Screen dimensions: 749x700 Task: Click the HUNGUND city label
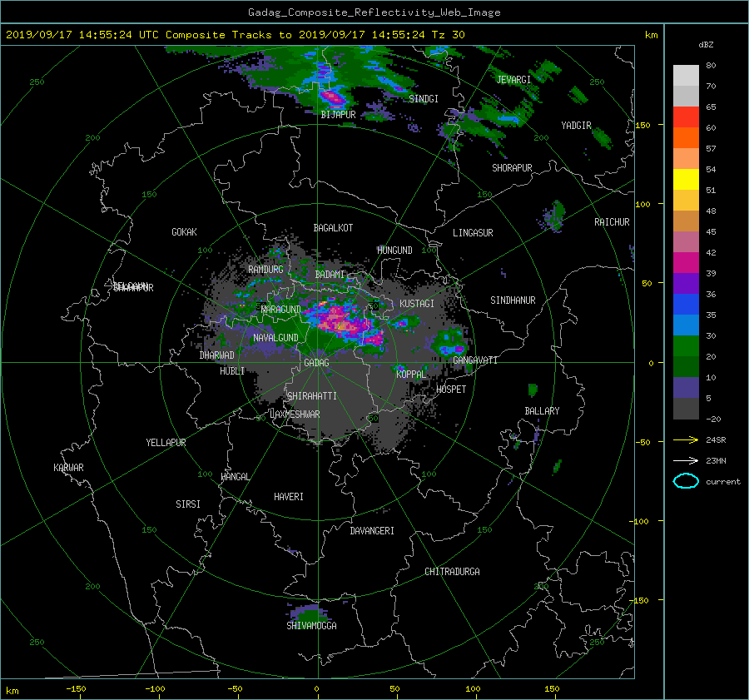[x=394, y=251]
